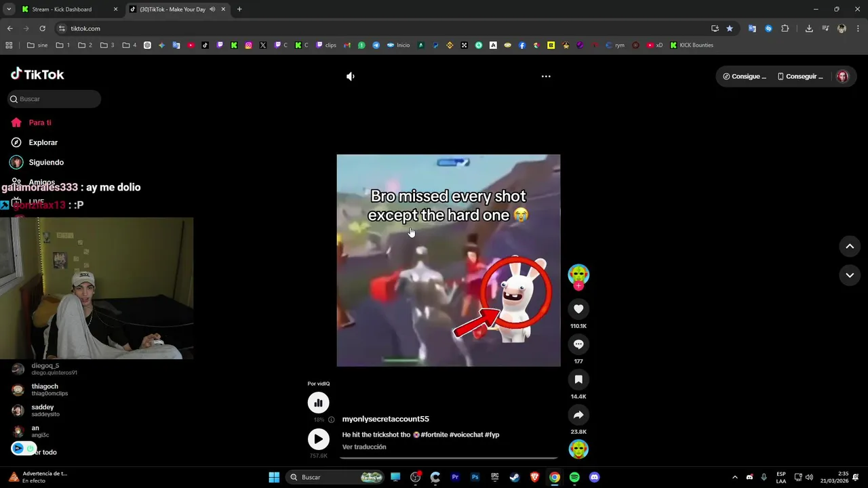Screen dimensions: 868x488
Task: Open the three-dot video options menu
Action: pyautogui.click(x=546, y=77)
